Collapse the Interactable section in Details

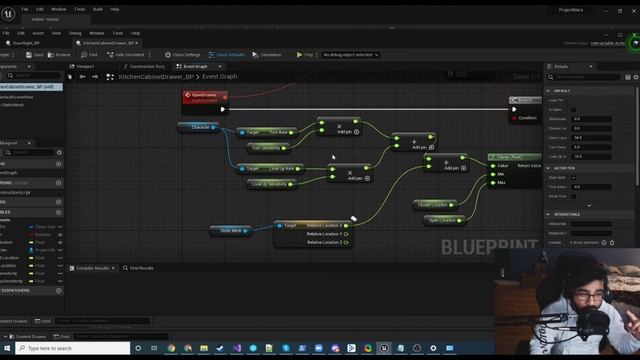(548, 214)
